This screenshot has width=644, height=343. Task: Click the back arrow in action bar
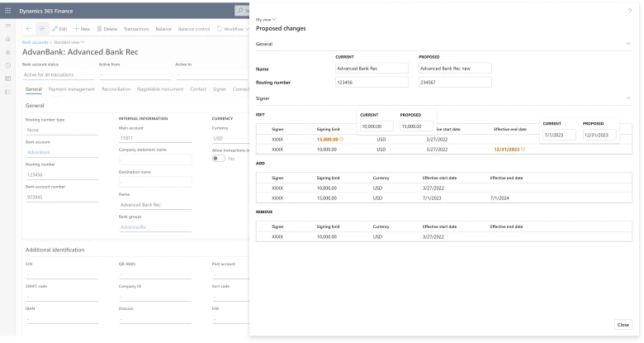click(x=30, y=29)
